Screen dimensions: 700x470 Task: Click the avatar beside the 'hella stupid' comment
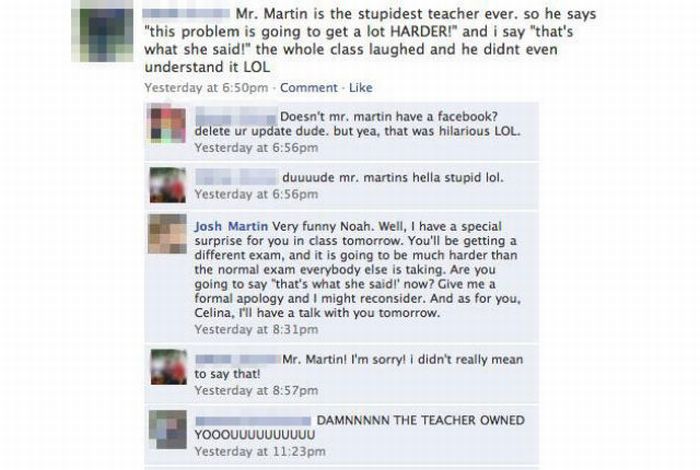[x=167, y=185]
